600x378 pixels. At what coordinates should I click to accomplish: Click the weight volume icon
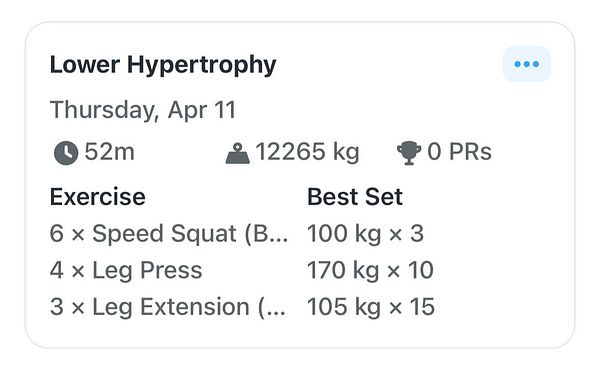[x=238, y=153]
